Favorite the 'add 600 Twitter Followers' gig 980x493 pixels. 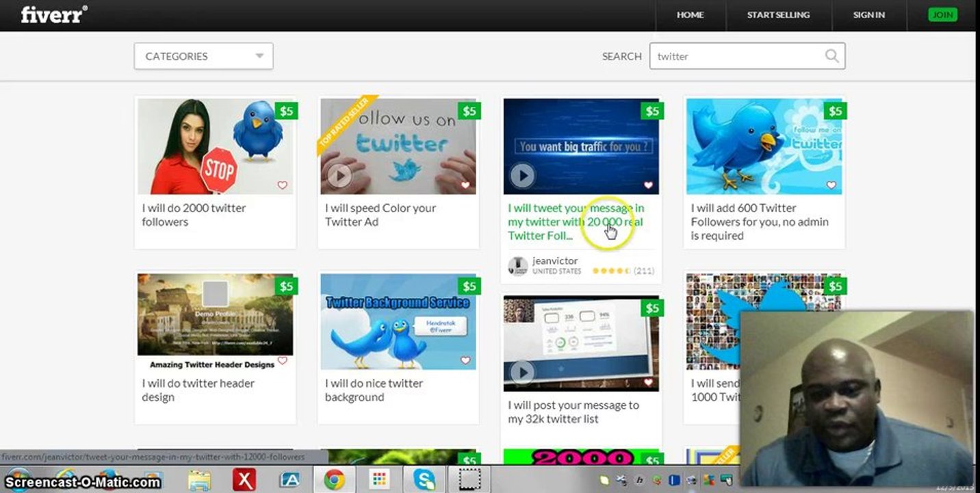(831, 185)
